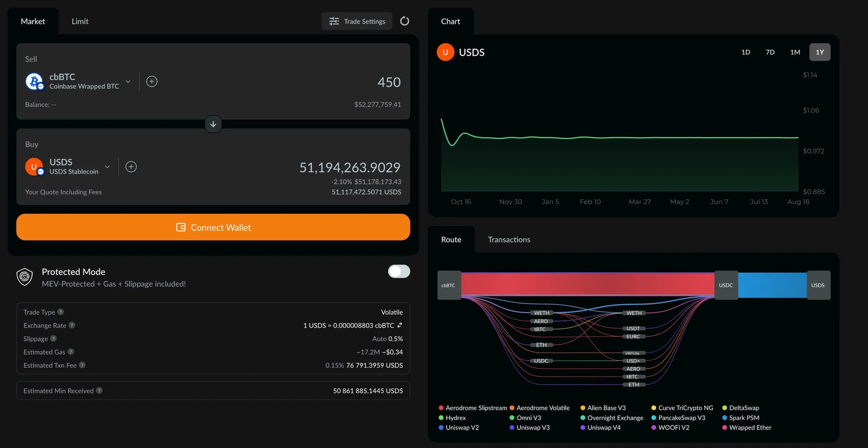Click the sell value $52,277,759.41
The image size is (868, 448).
(377, 105)
